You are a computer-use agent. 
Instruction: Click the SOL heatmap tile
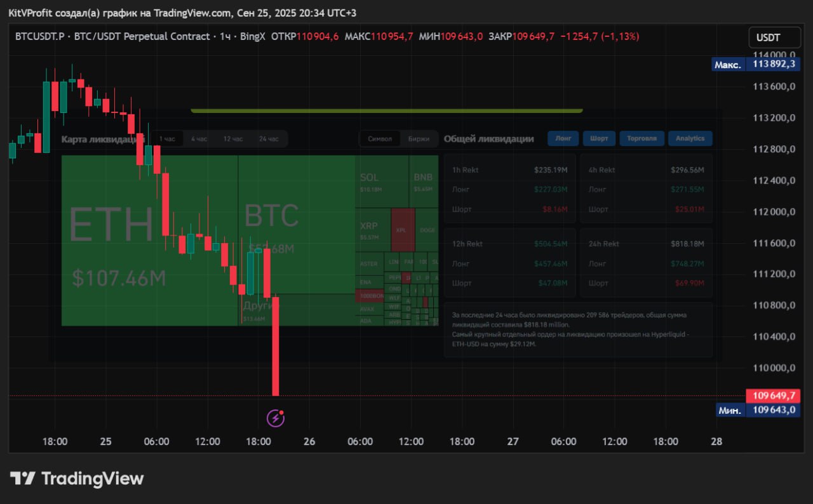pos(380,181)
